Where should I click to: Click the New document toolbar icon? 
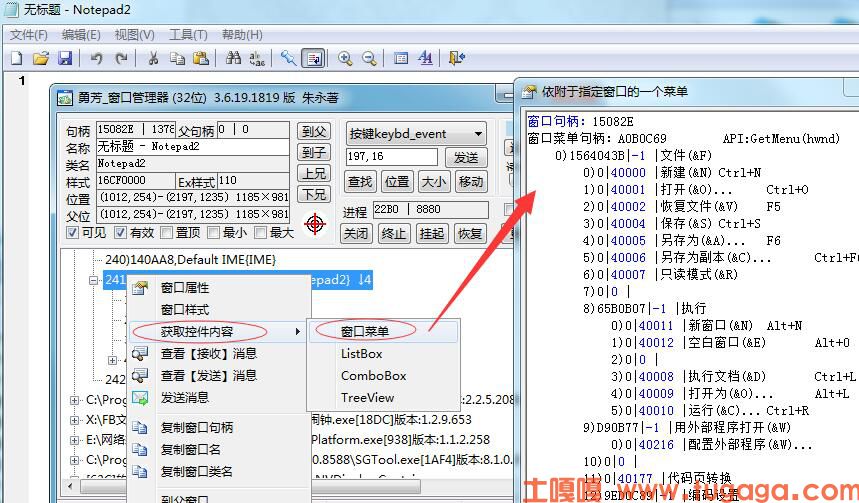point(17,58)
